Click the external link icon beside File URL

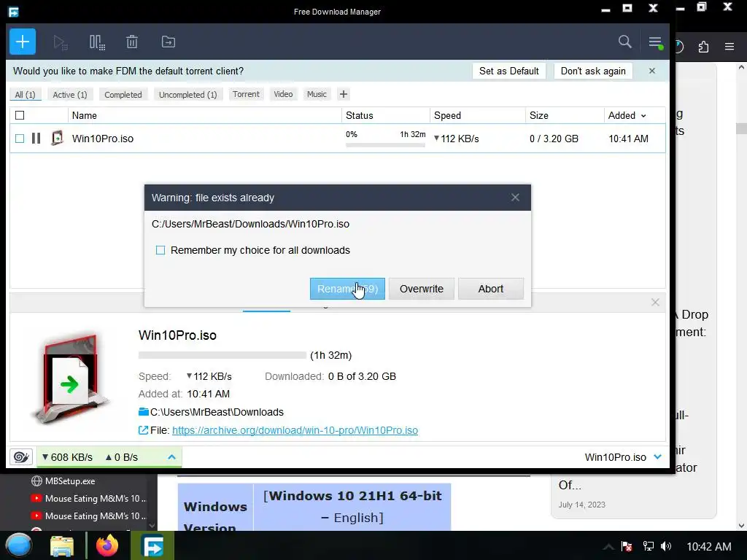pyautogui.click(x=143, y=430)
